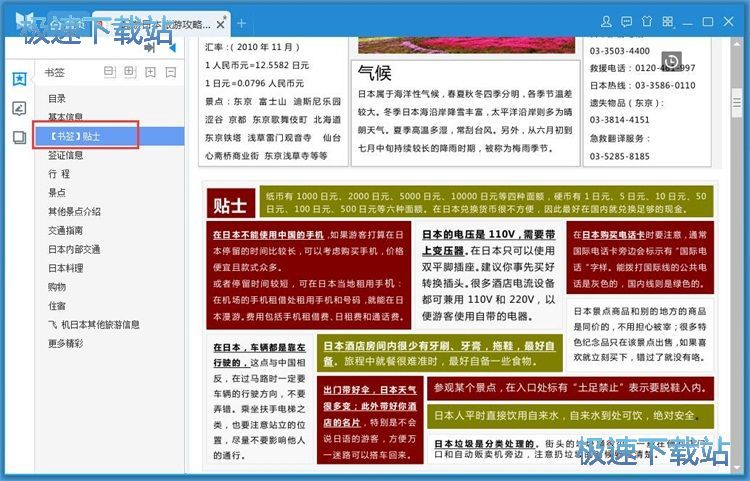Maximize the reader window
This screenshot has height=481, width=750.
tap(708, 22)
